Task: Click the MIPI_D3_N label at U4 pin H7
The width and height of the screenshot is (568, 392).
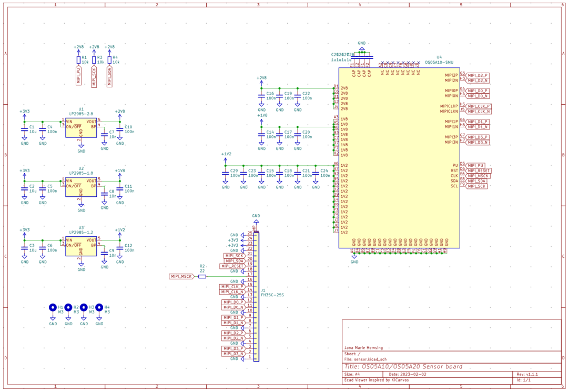Action: [477, 143]
